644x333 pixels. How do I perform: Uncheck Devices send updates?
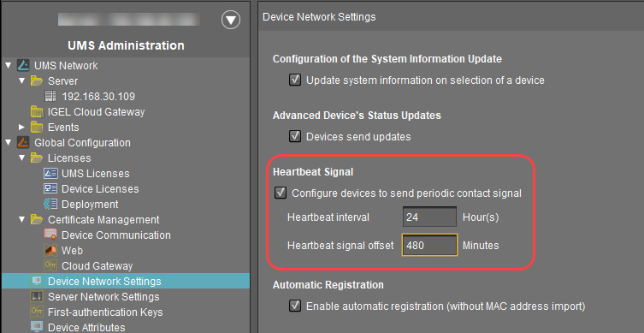click(x=295, y=136)
